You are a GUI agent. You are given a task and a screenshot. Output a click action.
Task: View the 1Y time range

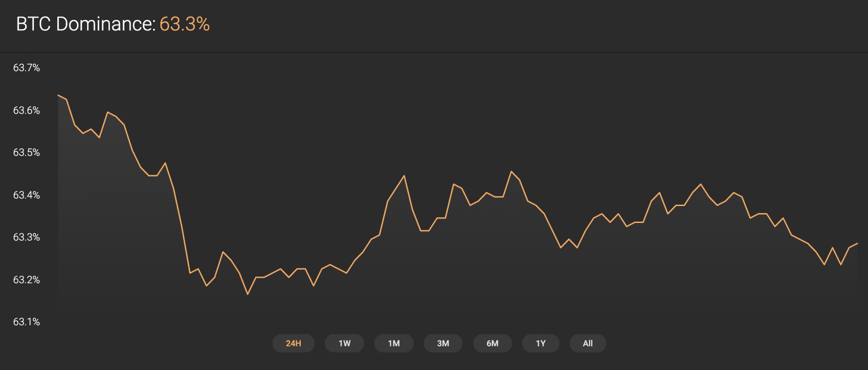541,343
